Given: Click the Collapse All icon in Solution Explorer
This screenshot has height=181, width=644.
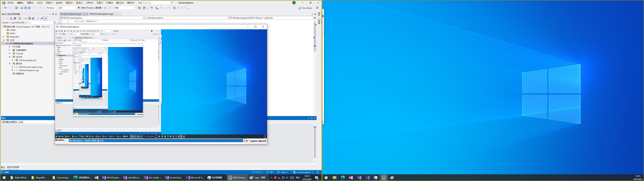Looking at the screenshot, I should click(29, 18).
